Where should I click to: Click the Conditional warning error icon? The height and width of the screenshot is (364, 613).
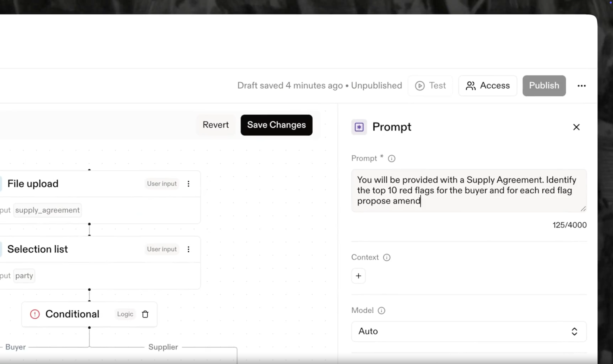[35, 314]
